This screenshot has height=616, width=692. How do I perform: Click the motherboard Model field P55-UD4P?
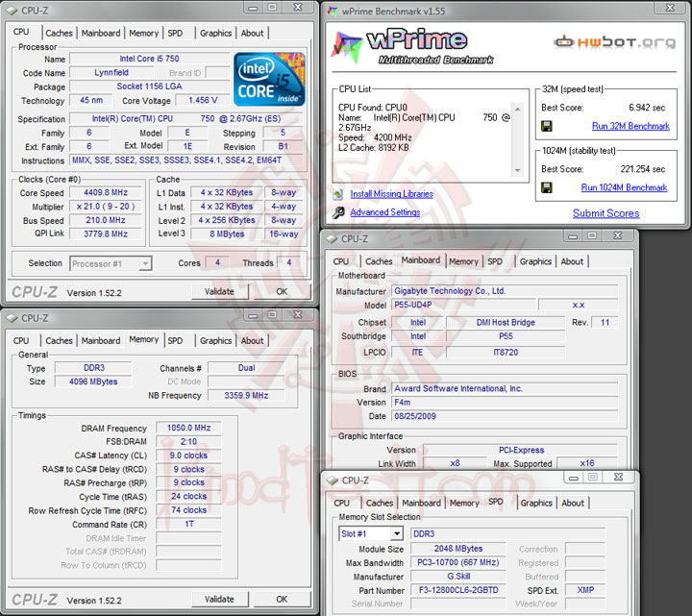463,305
